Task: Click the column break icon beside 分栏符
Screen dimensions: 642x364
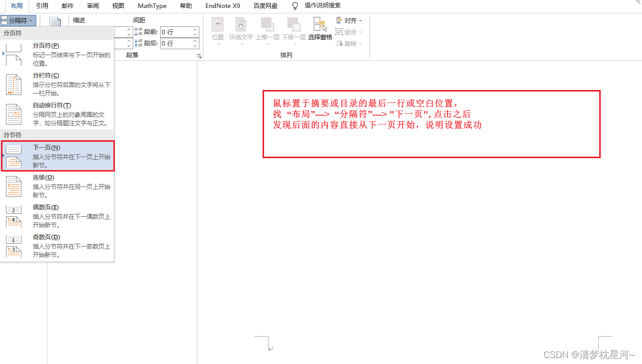Action: pyautogui.click(x=14, y=85)
